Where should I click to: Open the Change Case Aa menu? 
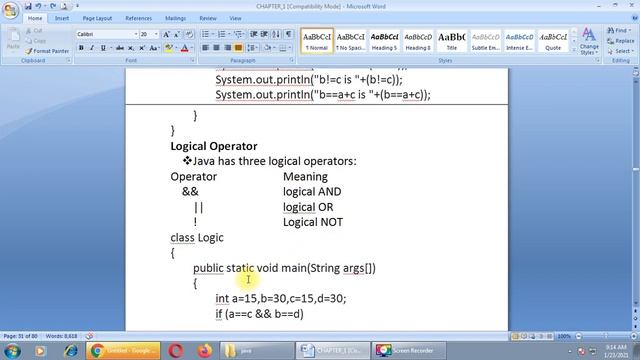(154, 48)
